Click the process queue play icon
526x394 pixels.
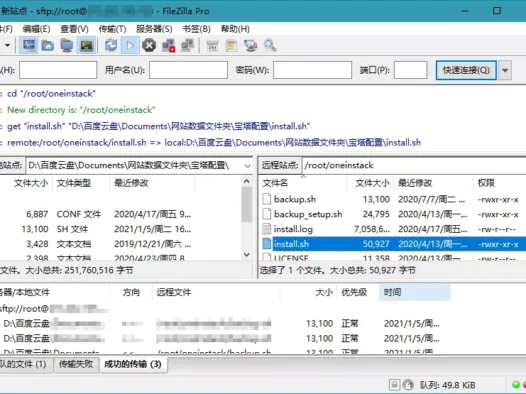click(130, 45)
